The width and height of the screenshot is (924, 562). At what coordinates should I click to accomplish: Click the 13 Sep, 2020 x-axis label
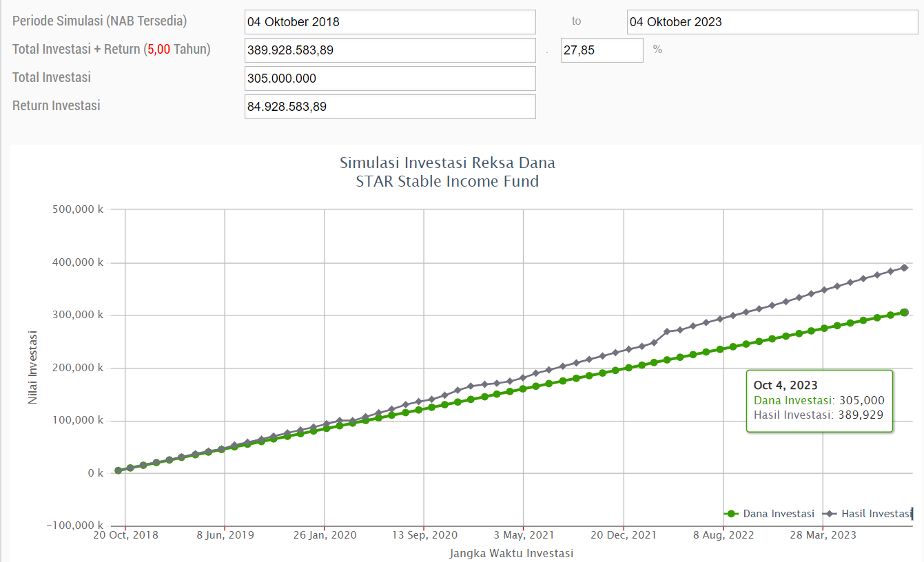(x=425, y=535)
